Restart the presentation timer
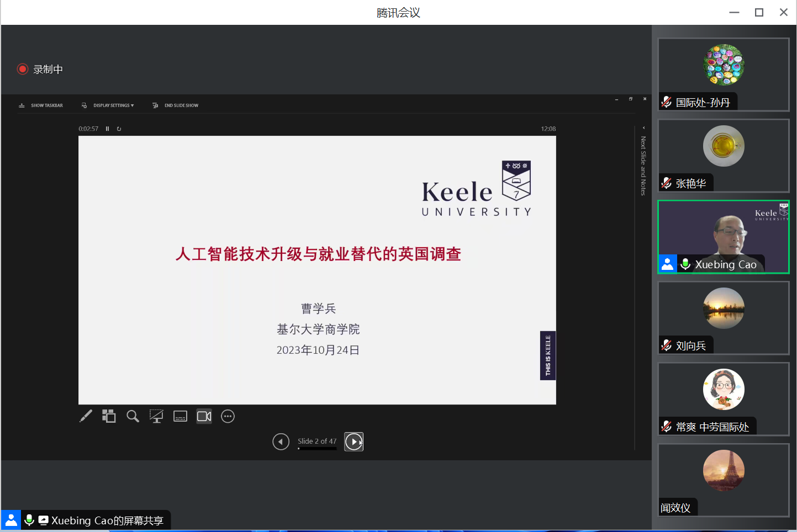This screenshot has height=532, width=797. 119,129
